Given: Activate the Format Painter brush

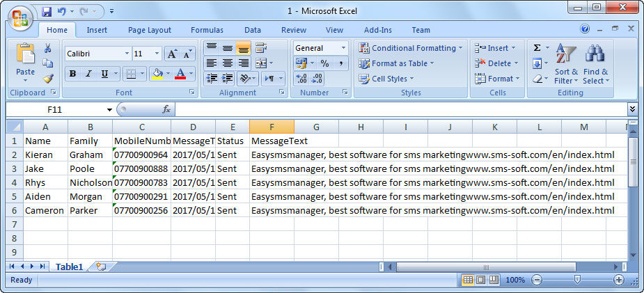Looking at the screenshot, I should point(48,77).
